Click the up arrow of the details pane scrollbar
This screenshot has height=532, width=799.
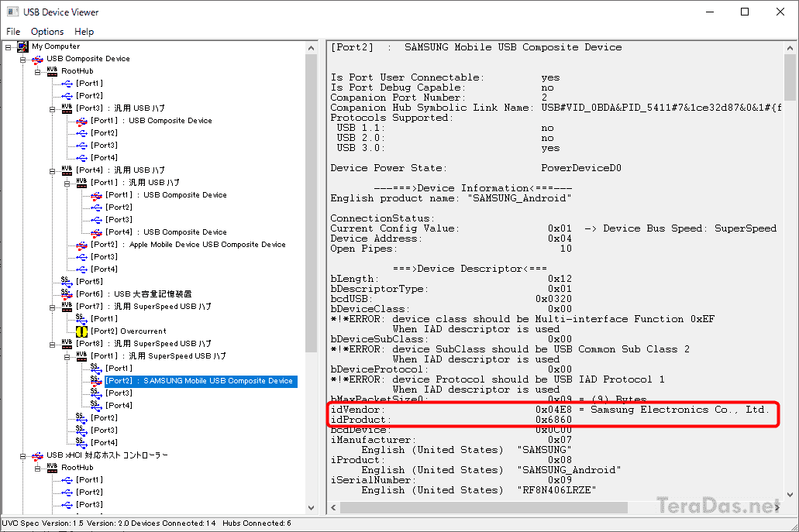tap(790, 48)
